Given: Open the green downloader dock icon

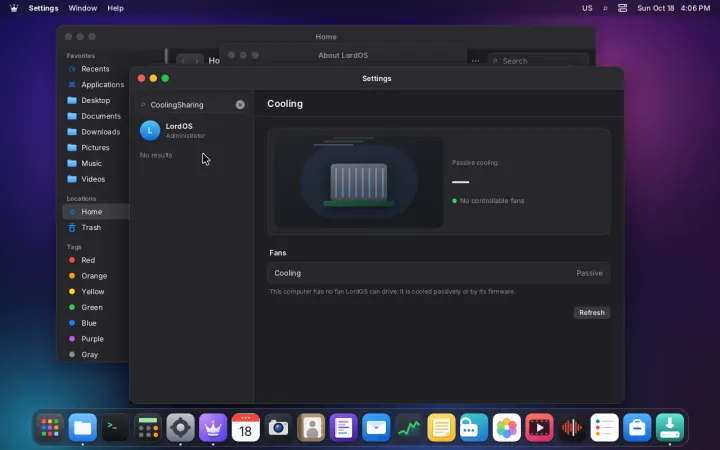Looking at the screenshot, I should pyautogui.click(x=669, y=428).
